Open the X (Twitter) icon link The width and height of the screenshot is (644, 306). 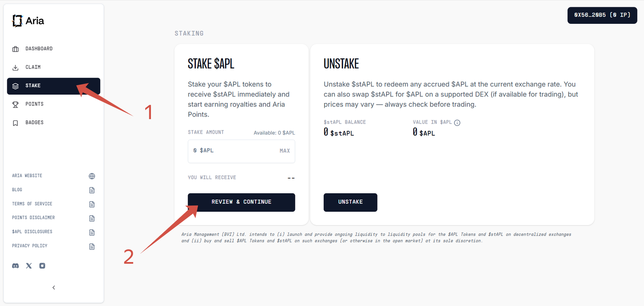pos(29,266)
